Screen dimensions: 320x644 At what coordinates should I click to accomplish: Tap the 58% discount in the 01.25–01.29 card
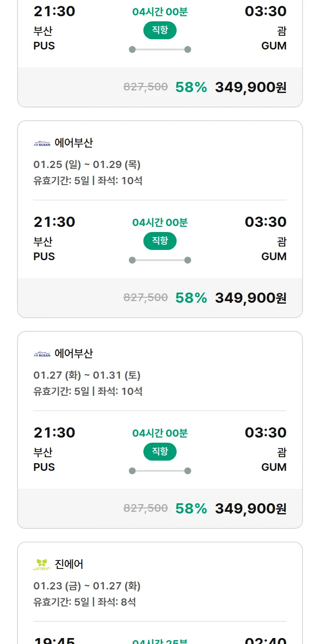tap(191, 298)
